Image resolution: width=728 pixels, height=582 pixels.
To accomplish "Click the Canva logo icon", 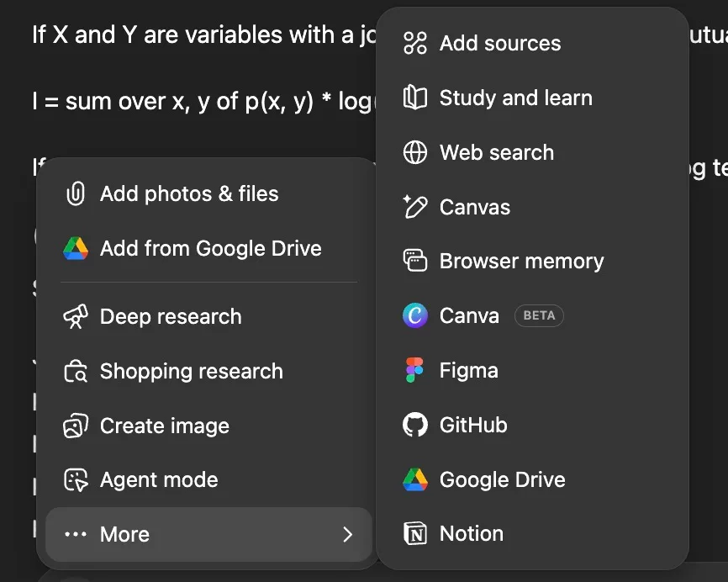I will [x=414, y=315].
